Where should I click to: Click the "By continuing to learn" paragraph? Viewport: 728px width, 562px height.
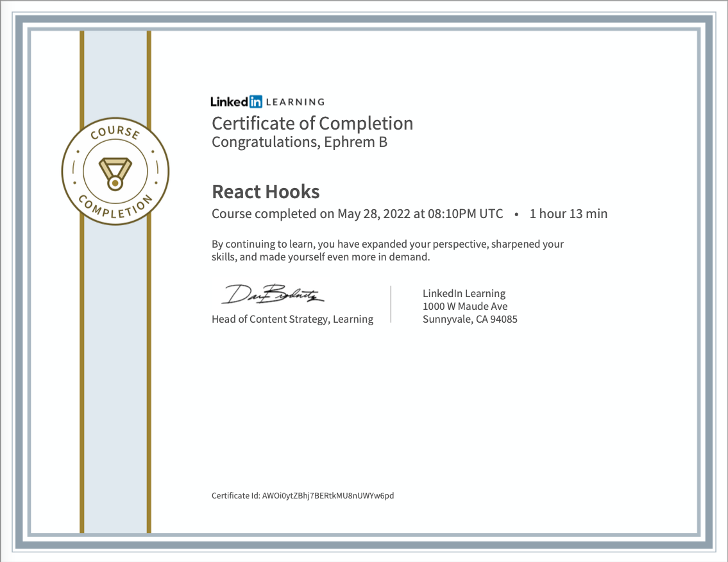387,250
